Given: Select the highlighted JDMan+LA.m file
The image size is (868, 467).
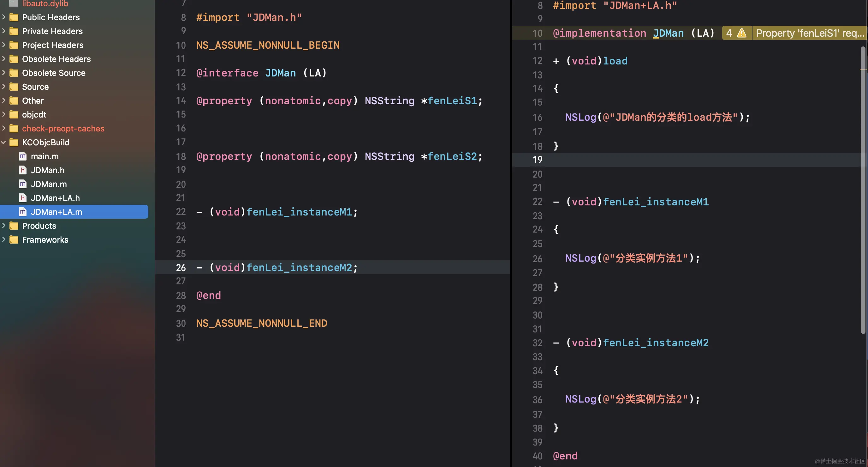Looking at the screenshot, I should pos(74,212).
